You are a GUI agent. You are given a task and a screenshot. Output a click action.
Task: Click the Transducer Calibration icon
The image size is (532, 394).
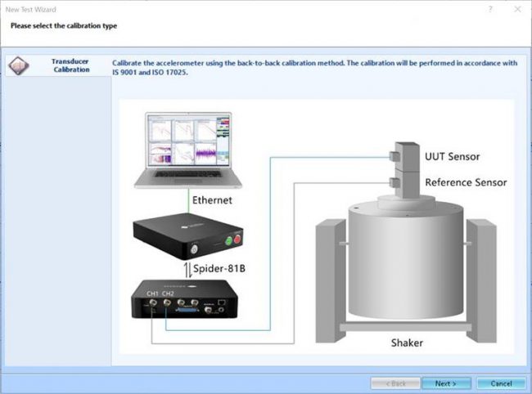[x=19, y=65]
